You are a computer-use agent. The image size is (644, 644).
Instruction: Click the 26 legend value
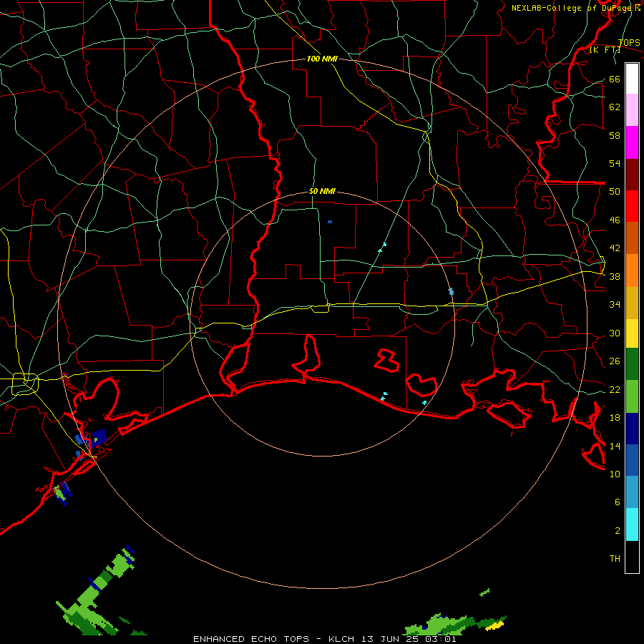tap(615, 361)
